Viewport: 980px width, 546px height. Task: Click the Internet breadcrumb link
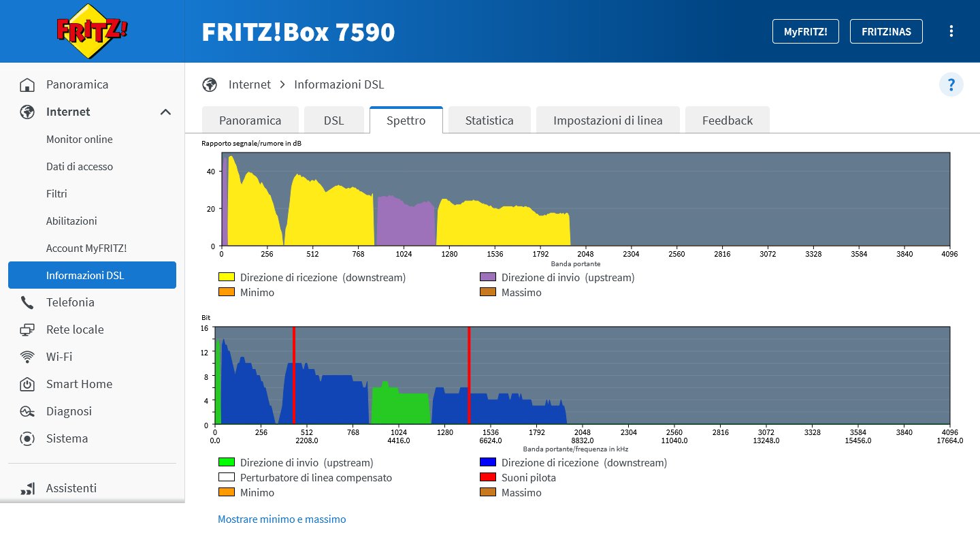pyautogui.click(x=249, y=85)
